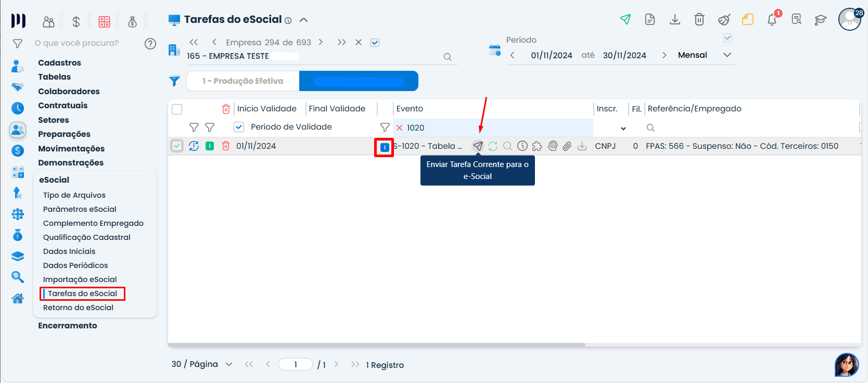Image resolution: width=868 pixels, height=383 pixels.
Task: Open the home icon in the left sidebar
Action: click(18, 298)
